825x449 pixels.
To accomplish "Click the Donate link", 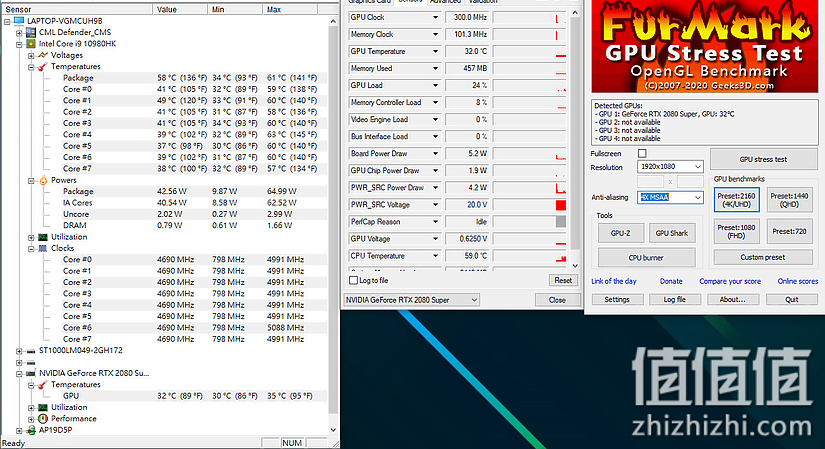I will click(x=671, y=281).
